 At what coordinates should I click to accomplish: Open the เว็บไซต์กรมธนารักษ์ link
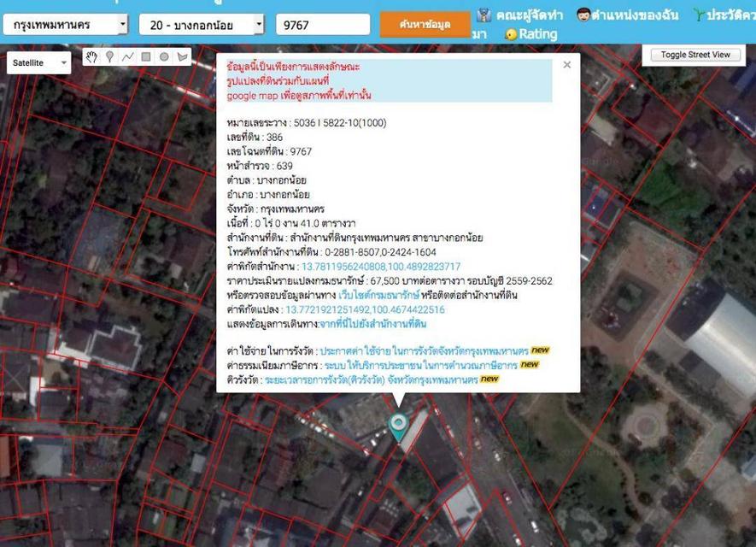[x=378, y=295]
